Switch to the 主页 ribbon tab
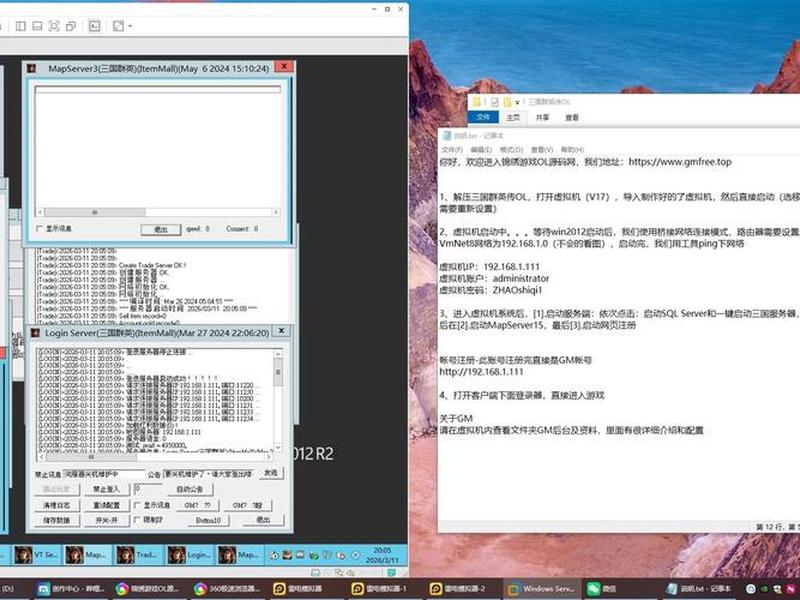This screenshot has width=800, height=600. coord(513,117)
